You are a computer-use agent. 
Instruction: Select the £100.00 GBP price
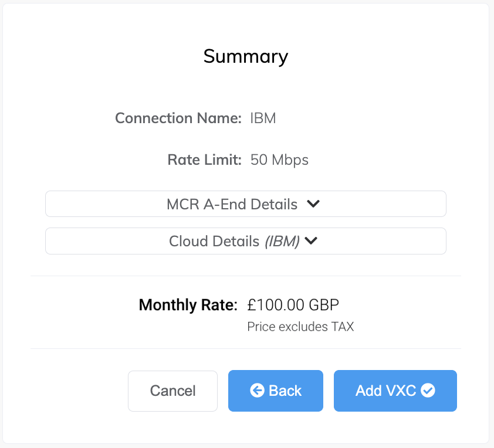click(293, 305)
